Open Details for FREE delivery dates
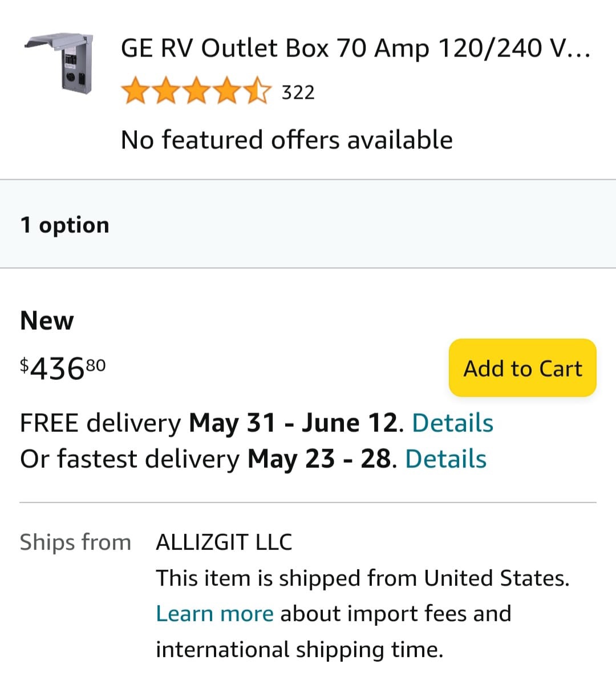 pyautogui.click(x=452, y=423)
